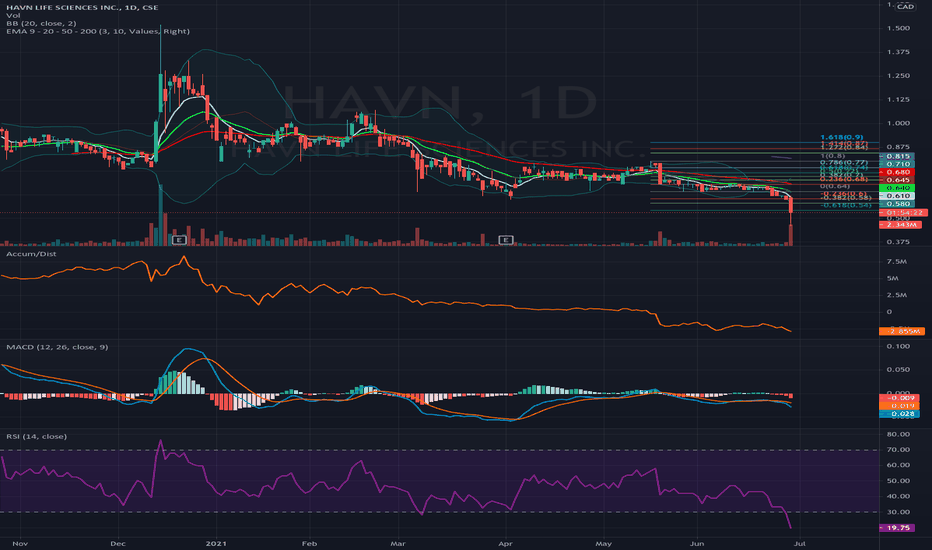Click the 0.710 price tag
The image size is (932, 550).
pyautogui.click(x=897, y=164)
